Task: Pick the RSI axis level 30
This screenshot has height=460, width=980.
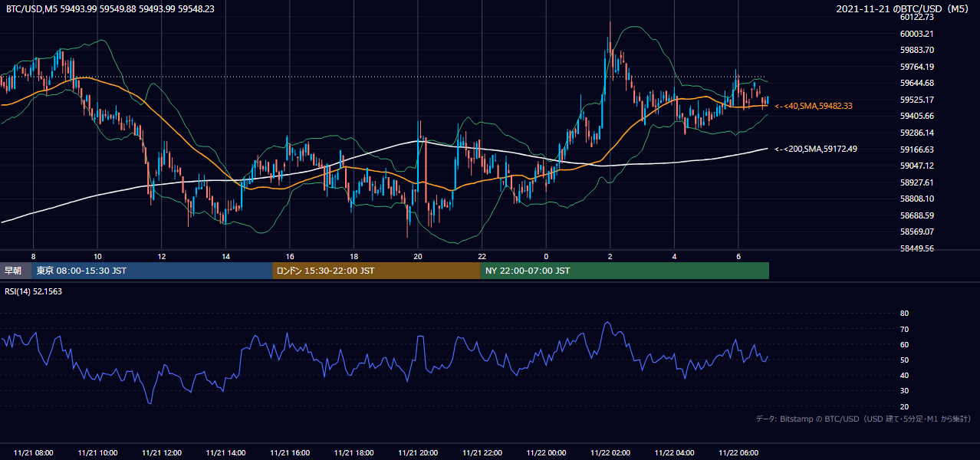Action: (x=904, y=391)
